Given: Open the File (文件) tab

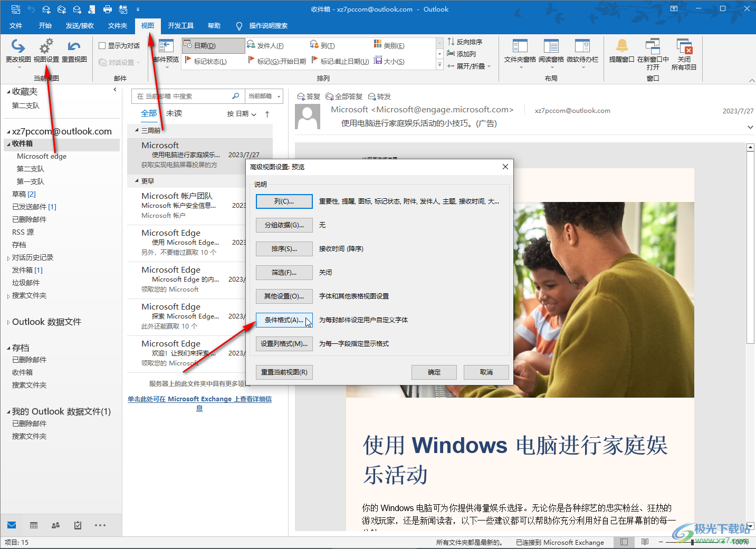Looking at the screenshot, I should [16, 26].
